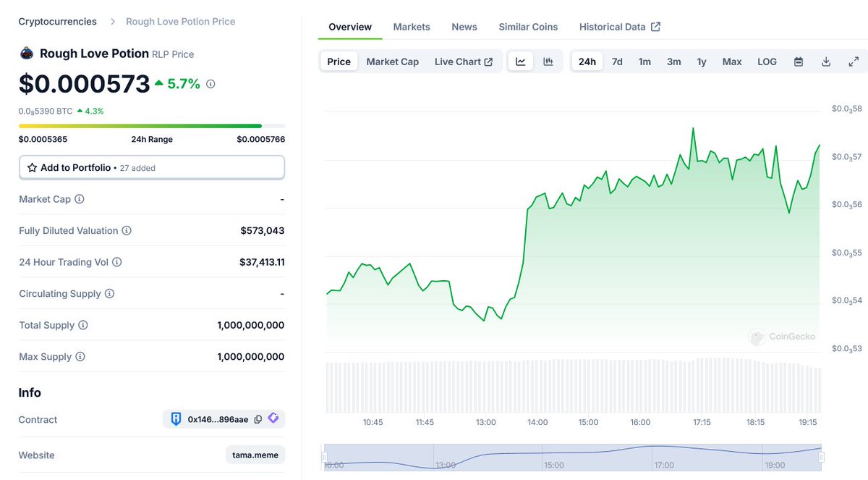Click the $573,043 valuation value
The image size is (868, 480).
click(x=263, y=231)
